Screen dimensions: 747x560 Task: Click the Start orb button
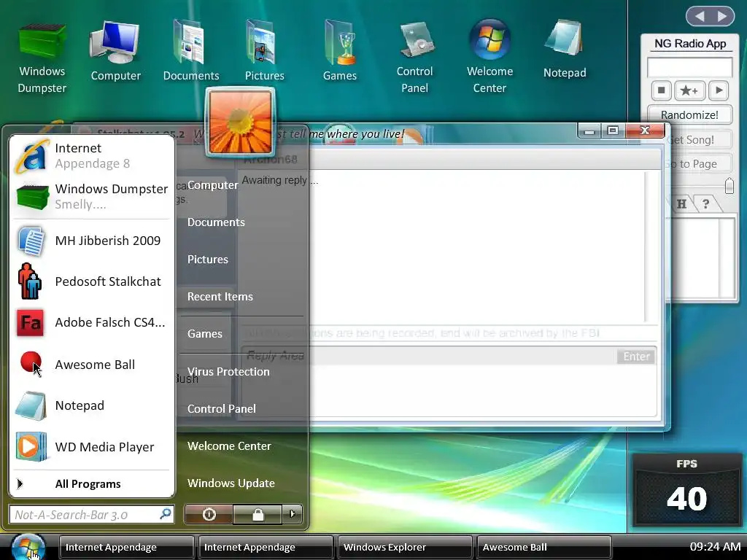28,547
